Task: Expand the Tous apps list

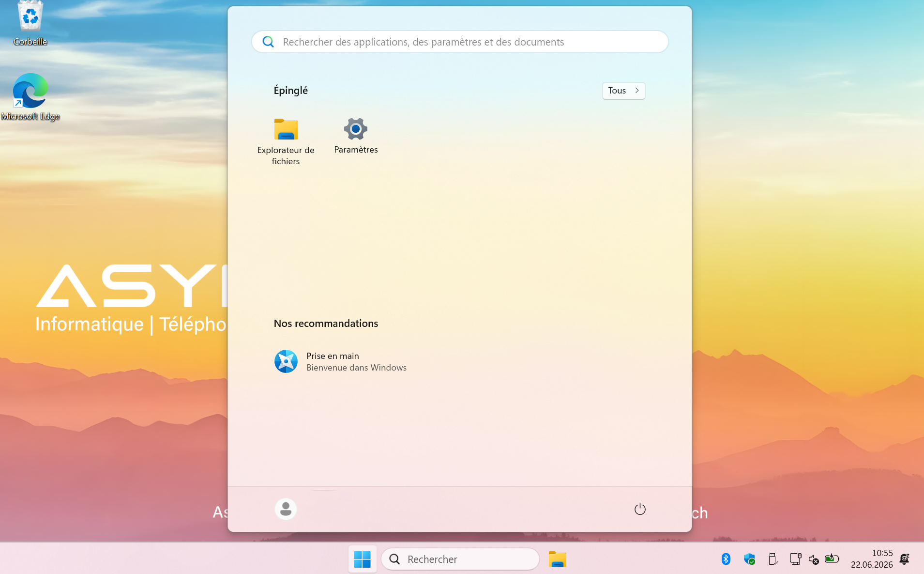Action: [x=623, y=91]
